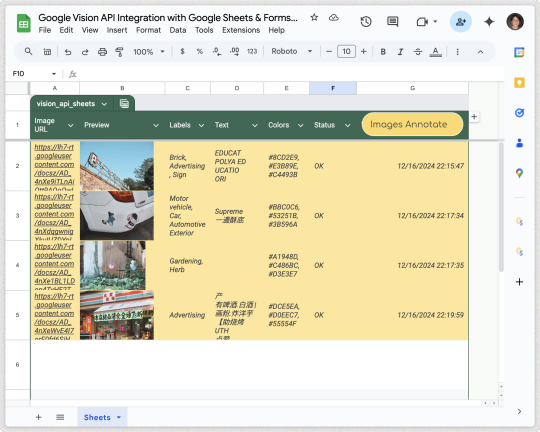Open the text color picker

(435, 52)
